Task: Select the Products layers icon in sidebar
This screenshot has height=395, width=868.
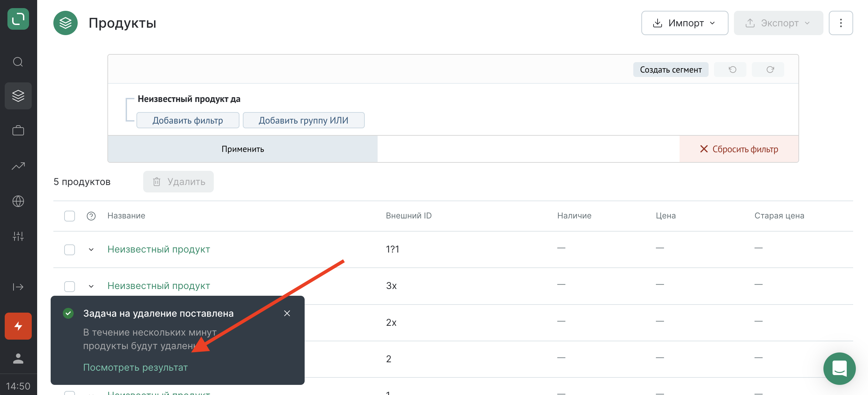Action: 18,96
